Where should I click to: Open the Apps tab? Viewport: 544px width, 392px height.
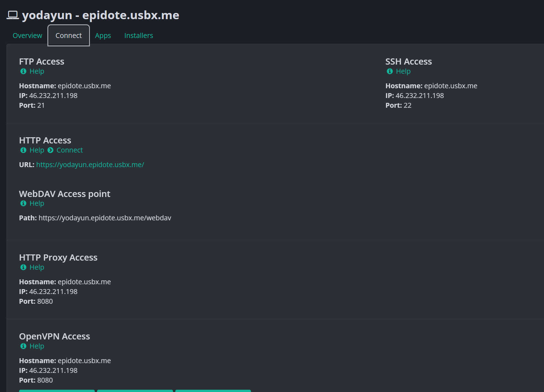103,35
